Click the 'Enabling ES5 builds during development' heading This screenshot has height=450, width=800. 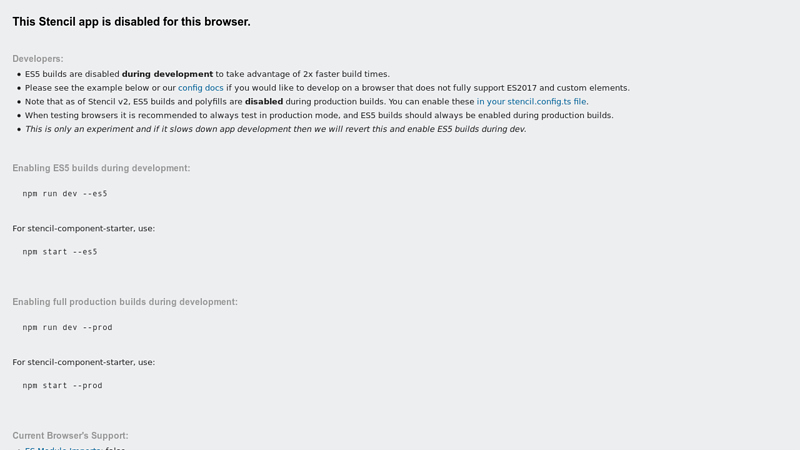coord(101,168)
